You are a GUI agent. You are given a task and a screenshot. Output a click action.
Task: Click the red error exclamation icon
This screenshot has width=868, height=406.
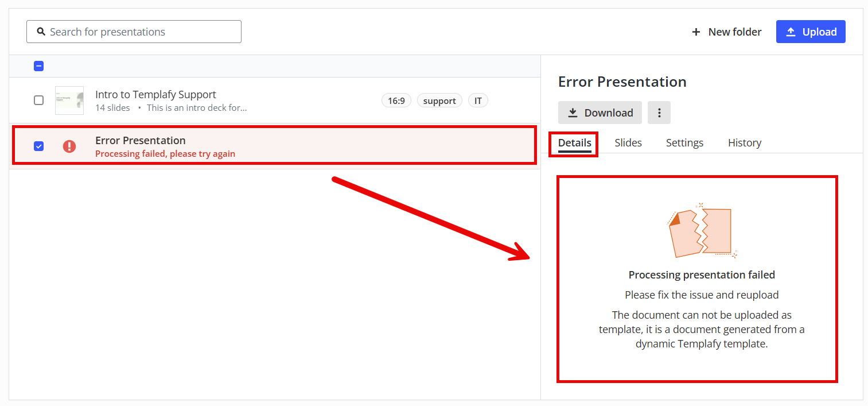69,146
